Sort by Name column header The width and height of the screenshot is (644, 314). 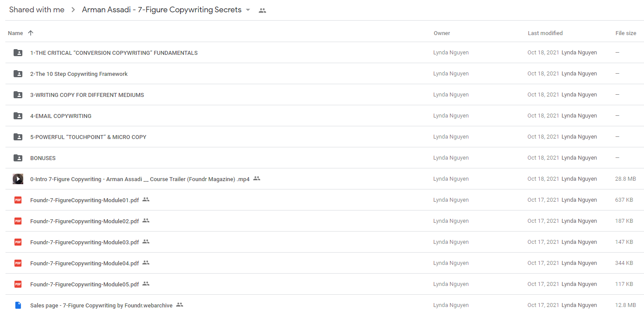(x=15, y=33)
